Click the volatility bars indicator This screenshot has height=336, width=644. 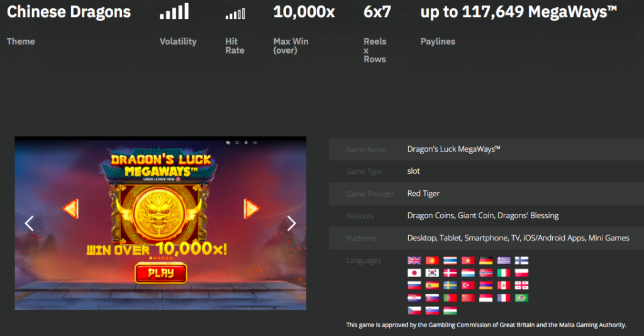tap(174, 11)
